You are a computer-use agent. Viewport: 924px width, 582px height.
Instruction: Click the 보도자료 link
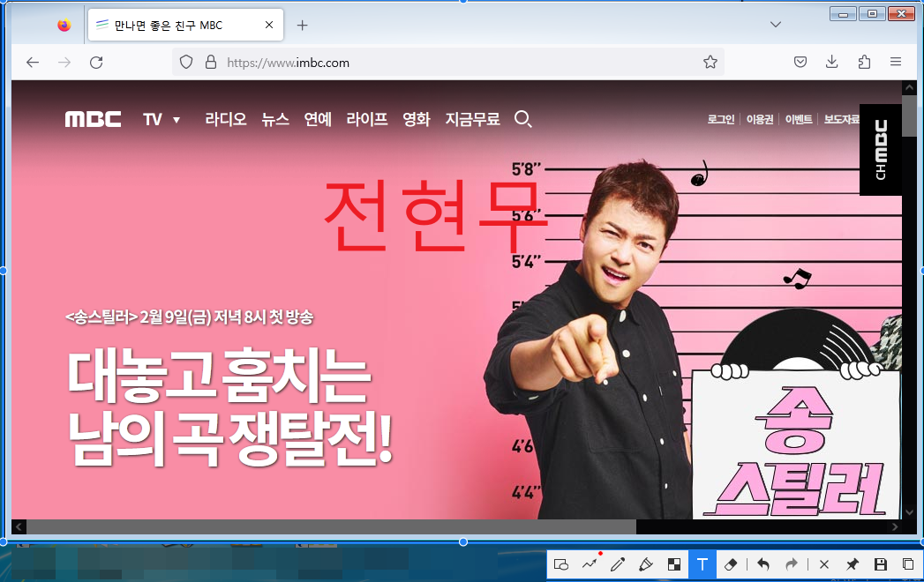click(842, 120)
